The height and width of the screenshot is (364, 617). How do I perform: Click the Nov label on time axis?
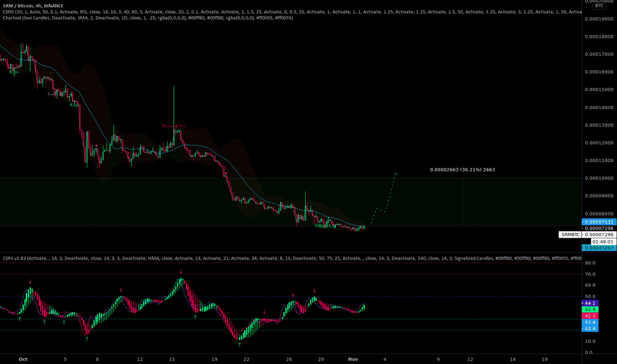point(353,359)
